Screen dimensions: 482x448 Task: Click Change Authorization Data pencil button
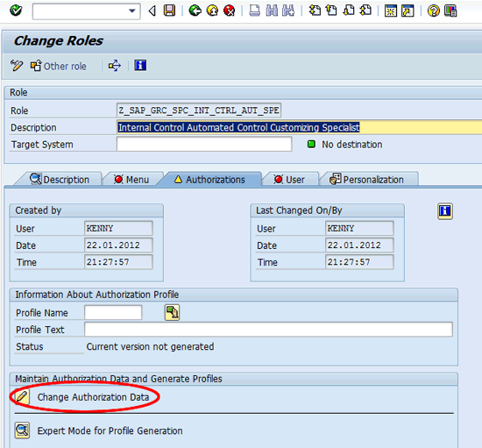pos(22,396)
